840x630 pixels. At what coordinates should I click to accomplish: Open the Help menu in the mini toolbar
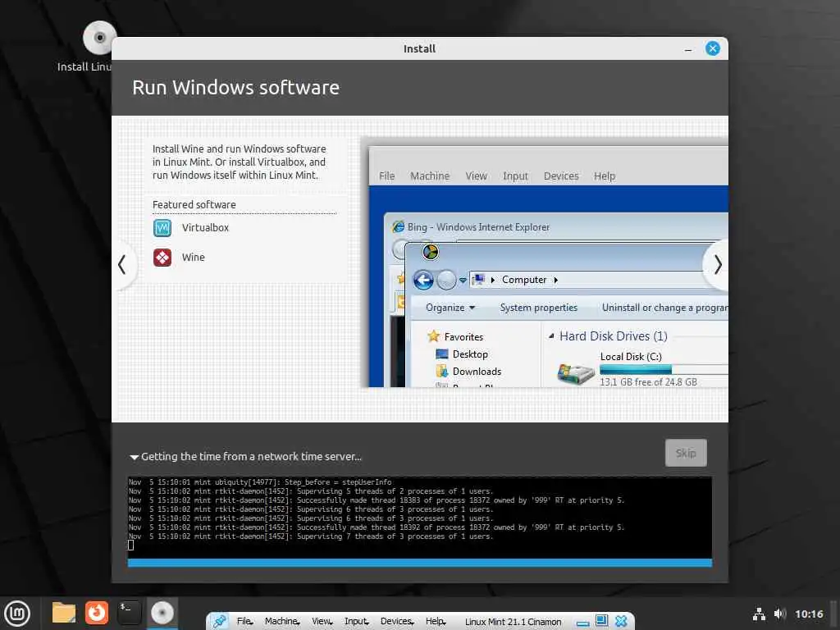tap(436, 622)
